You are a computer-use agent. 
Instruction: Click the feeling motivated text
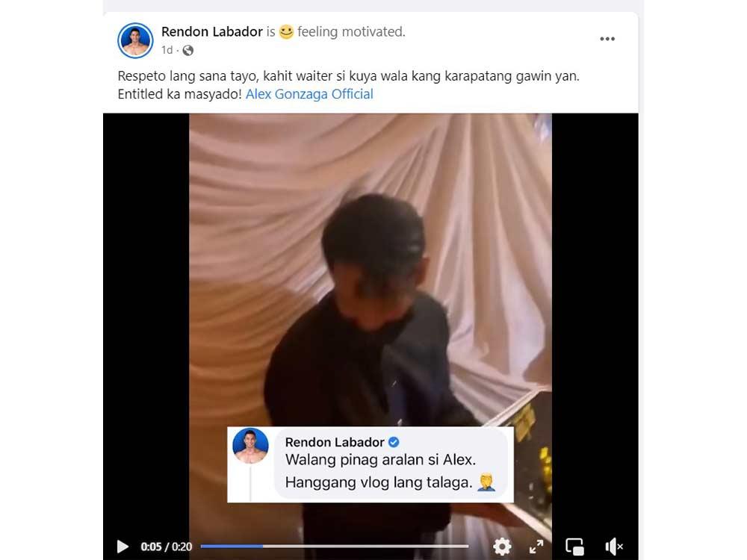tap(351, 31)
